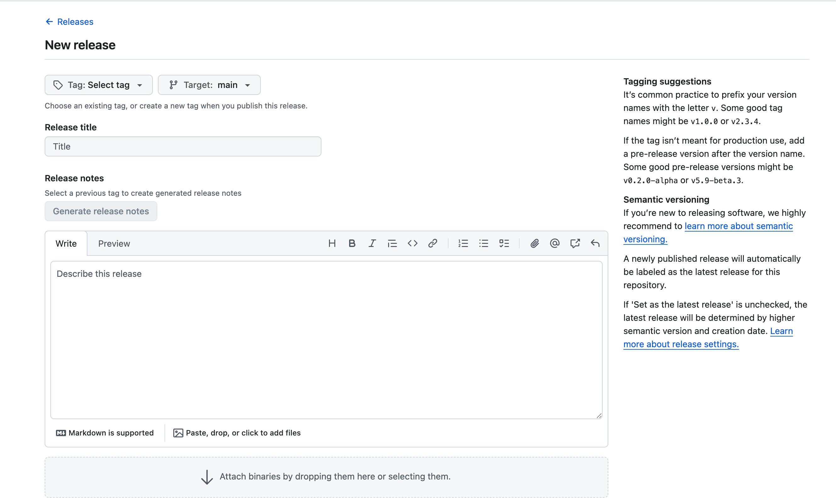Switch to the Write tab

66,243
